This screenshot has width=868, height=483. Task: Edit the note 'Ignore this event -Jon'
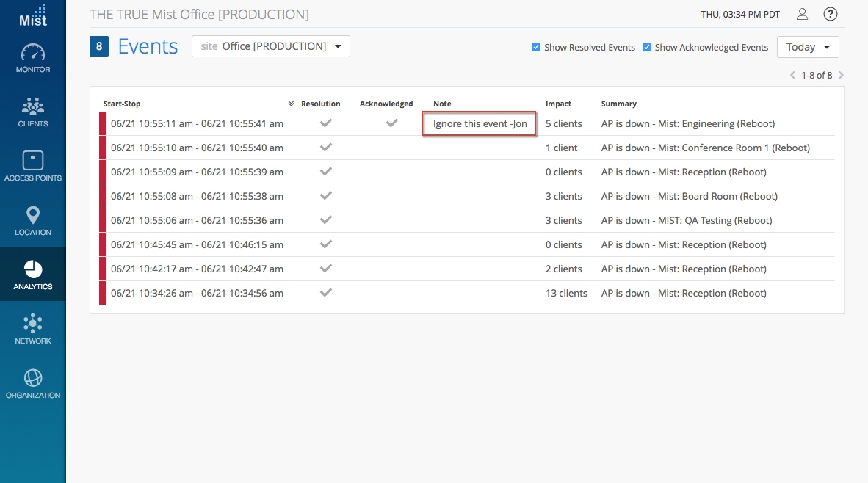[x=480, y=123]
